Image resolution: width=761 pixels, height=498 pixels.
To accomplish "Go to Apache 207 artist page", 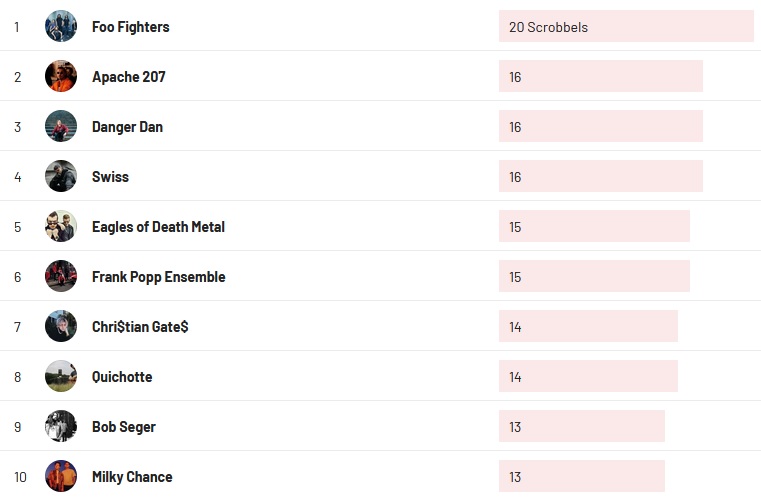I will click(x=128, y=77).
